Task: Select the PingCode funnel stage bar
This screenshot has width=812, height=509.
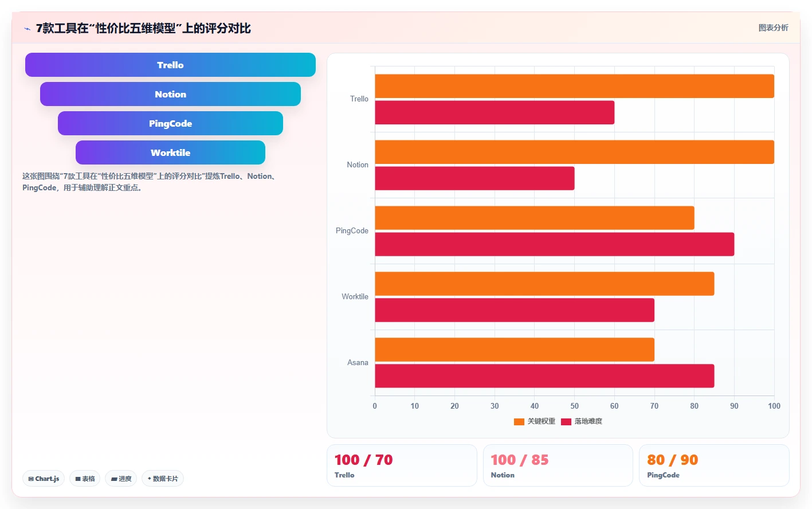Action: [x=170, y=123]
